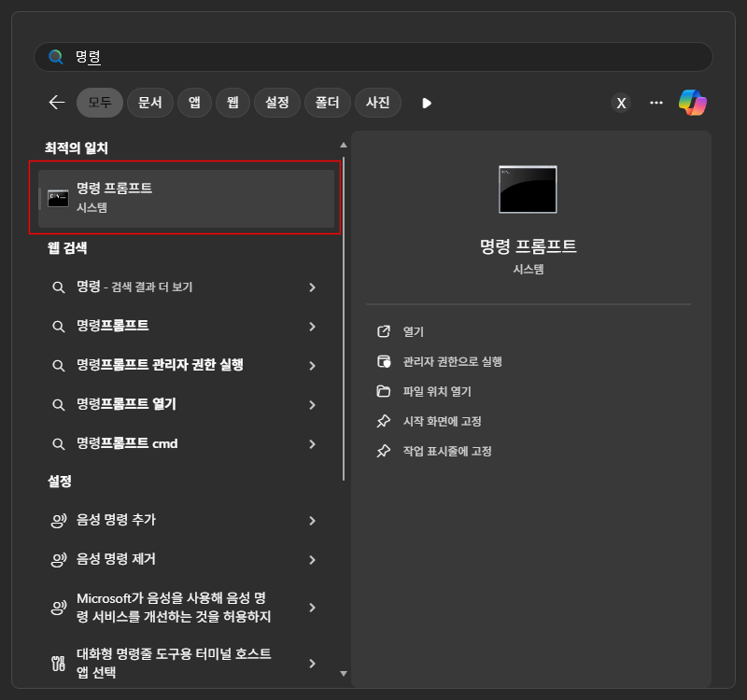Click the Command Prompt thumbnail preview image
Image resolution: width=747 pixels, height=700 pixels.
(528, 189)
